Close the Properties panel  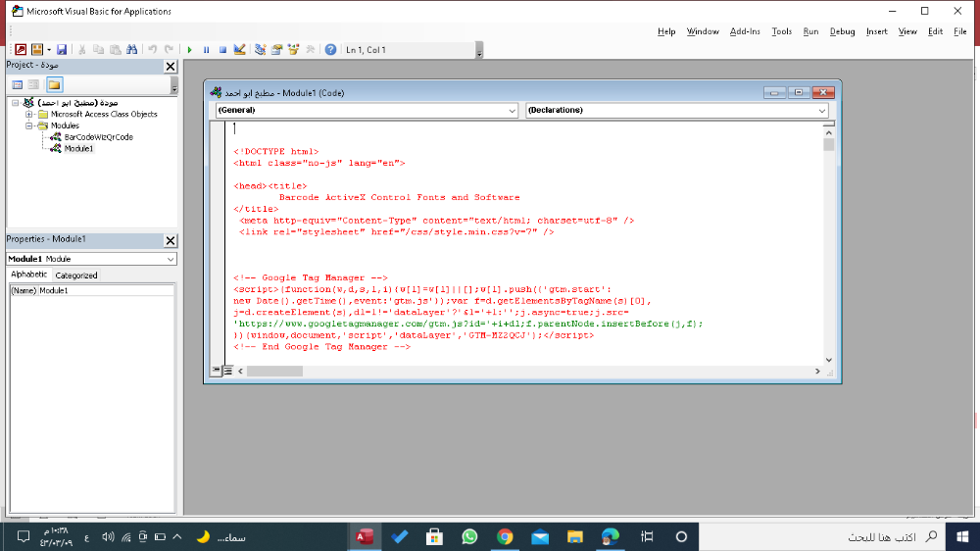click(170, 240)
